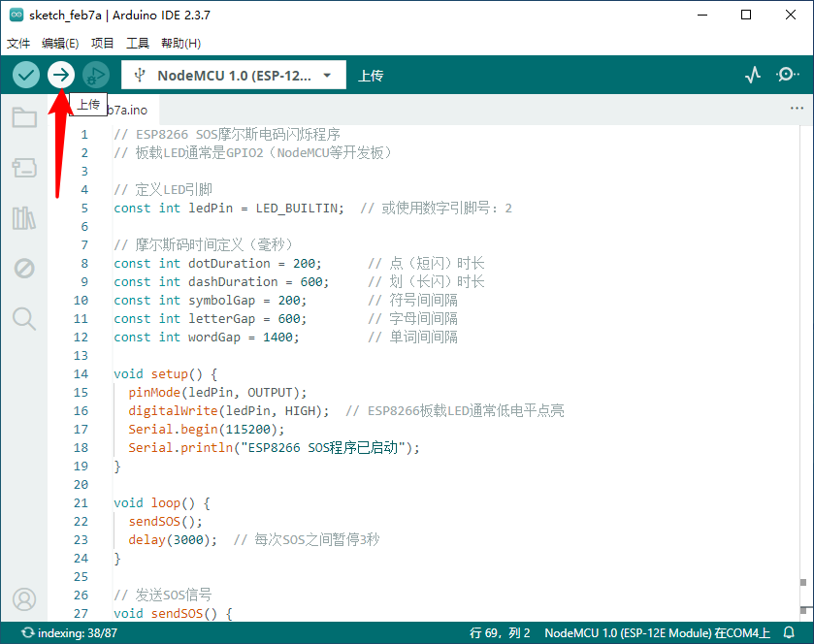Screen dimensions: 814x644
Task: Click the Verify checkmark button
Action: pyautogui.click(x=26, y=75)
